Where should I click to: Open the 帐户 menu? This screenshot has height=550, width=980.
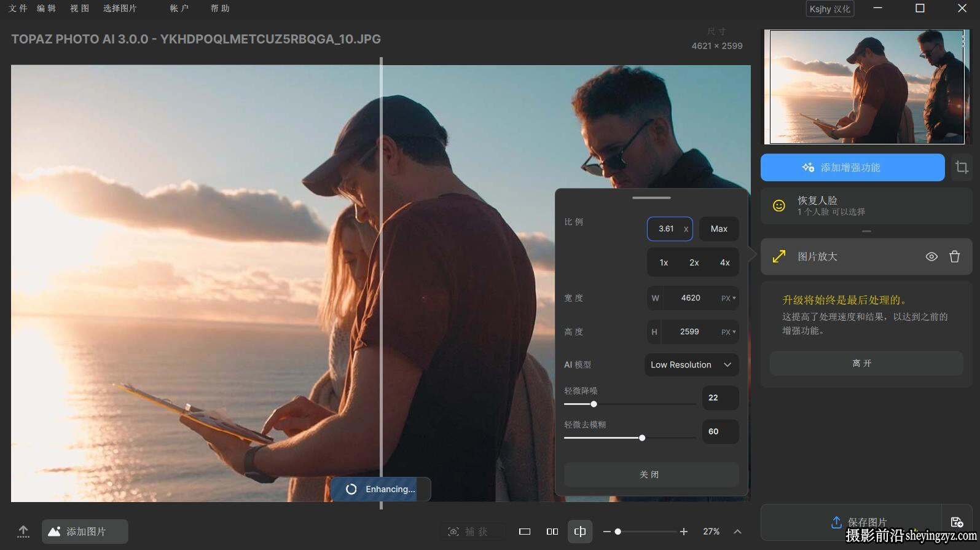pyautogui.click(x=179, y=9)
